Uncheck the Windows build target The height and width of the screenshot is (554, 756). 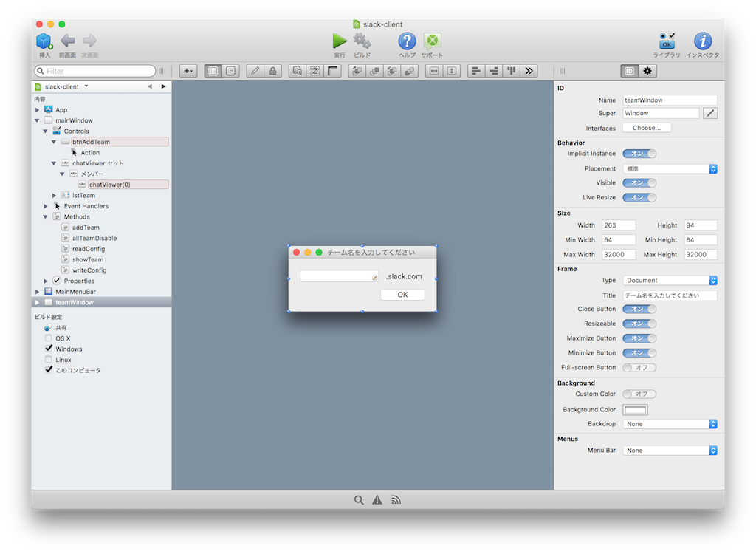click(x=48, y=349)
